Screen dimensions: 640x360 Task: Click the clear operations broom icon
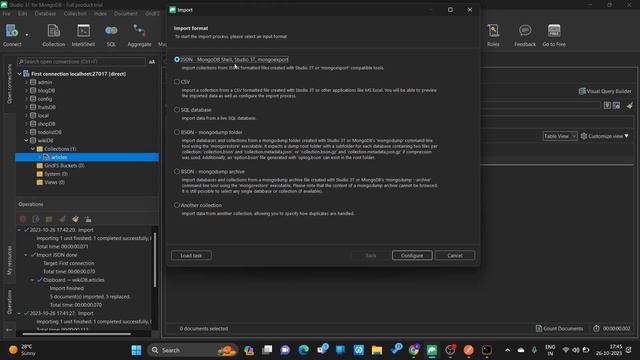pyautogui.click(x=75, y=219)
